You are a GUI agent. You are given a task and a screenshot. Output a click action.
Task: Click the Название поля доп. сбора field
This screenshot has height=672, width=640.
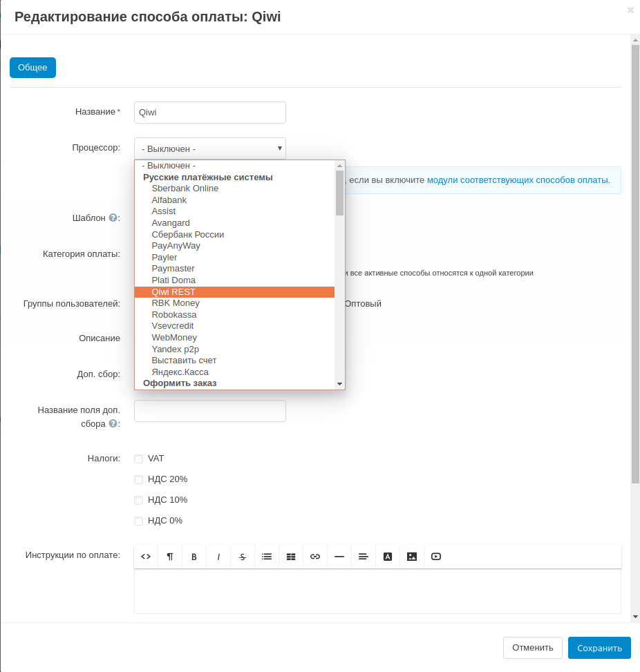point(209,411)
